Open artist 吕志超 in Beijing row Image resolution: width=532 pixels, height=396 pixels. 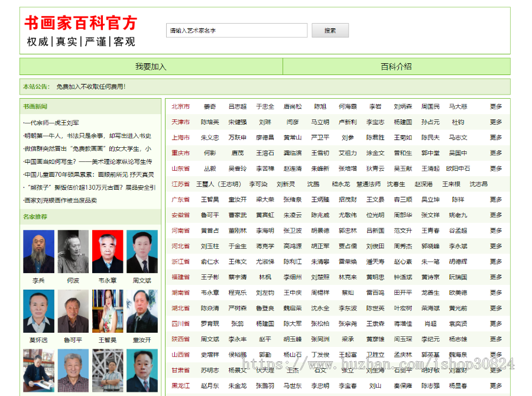[238, 106]
